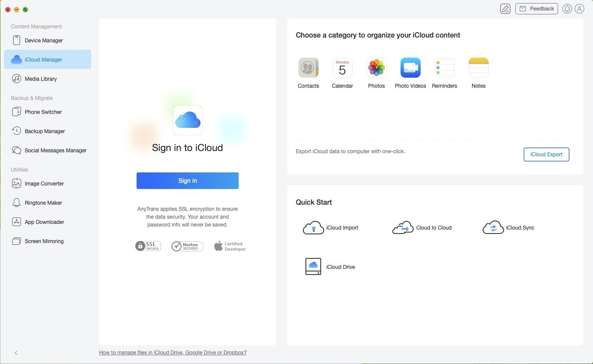This screenshot has width=593, height=364.
Task: Click the iCloud Sync label
Action: tap(520, 228)
